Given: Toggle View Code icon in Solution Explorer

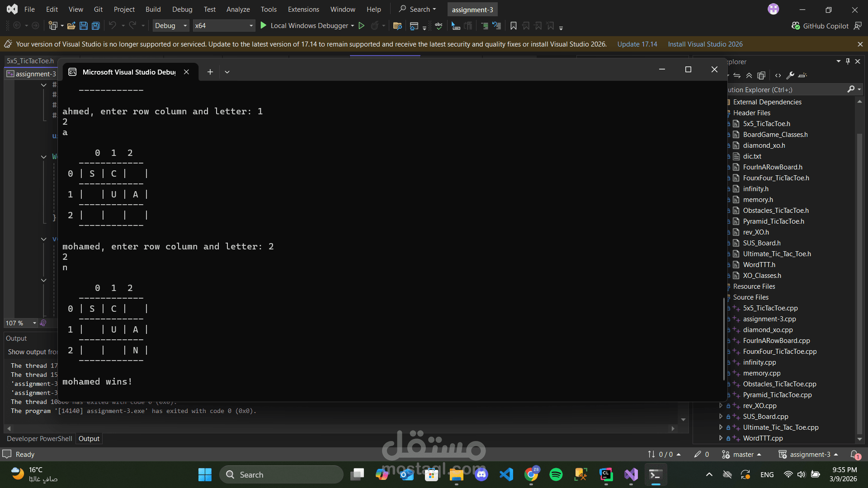Looking at the screenshot, I should click(778, 75).
